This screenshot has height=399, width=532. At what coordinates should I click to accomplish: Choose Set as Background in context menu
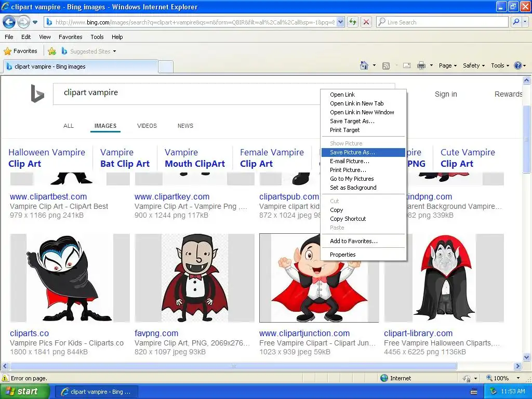pyautogui.click(x=363, y=188)
